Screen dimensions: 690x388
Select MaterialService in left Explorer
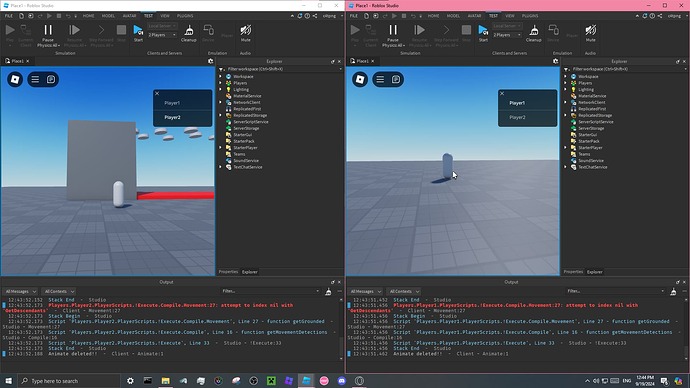click(x=247, y=96)
